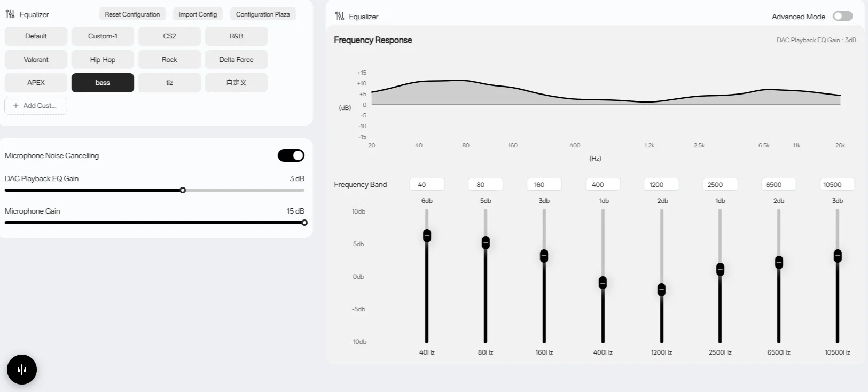Viewport: 868px width, 392px height.
Task: Click the 40Hz band slider knob
Action: (427, 236)
